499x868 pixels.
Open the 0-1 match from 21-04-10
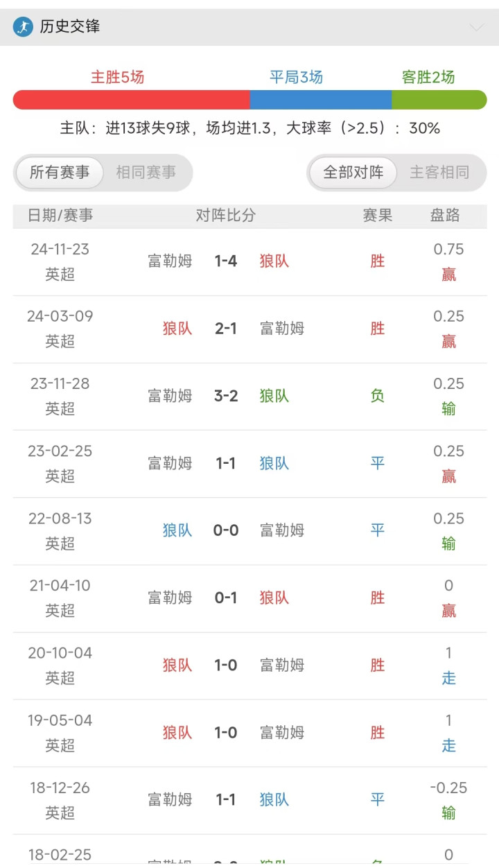(226, 598)
